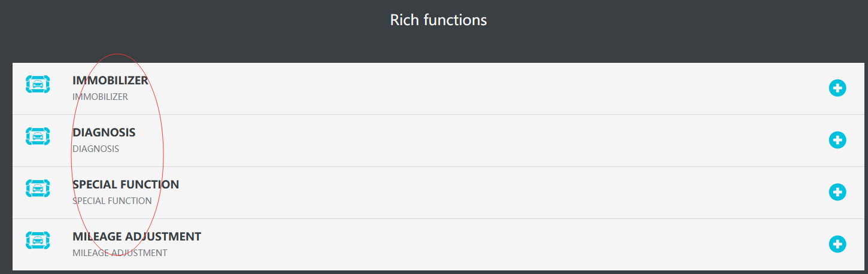
Task: Expand MILEAGE ADJUSTMENT with the plus icon
Action: (x=837, y=244)
